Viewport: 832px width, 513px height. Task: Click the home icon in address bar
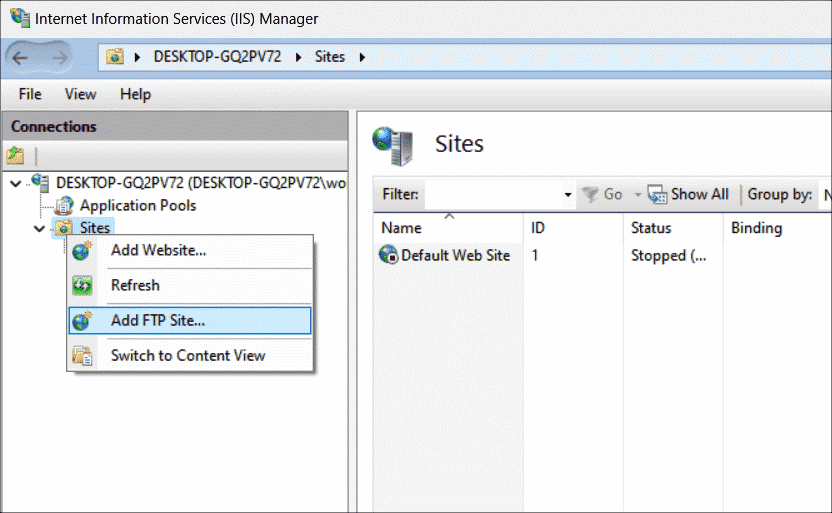pyautogui.click(x=115, y=56)
